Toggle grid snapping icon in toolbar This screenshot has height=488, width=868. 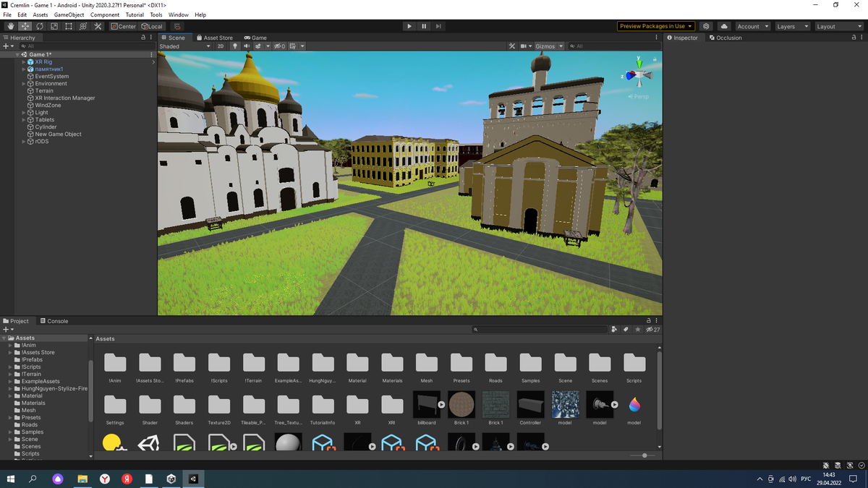click(x=178, y=26)
